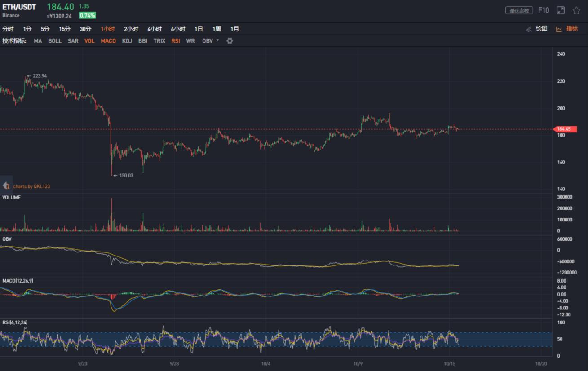The image size is (588, 371).
Task: Open the drawing tools with the pencil icon
Action: point(529,29)
